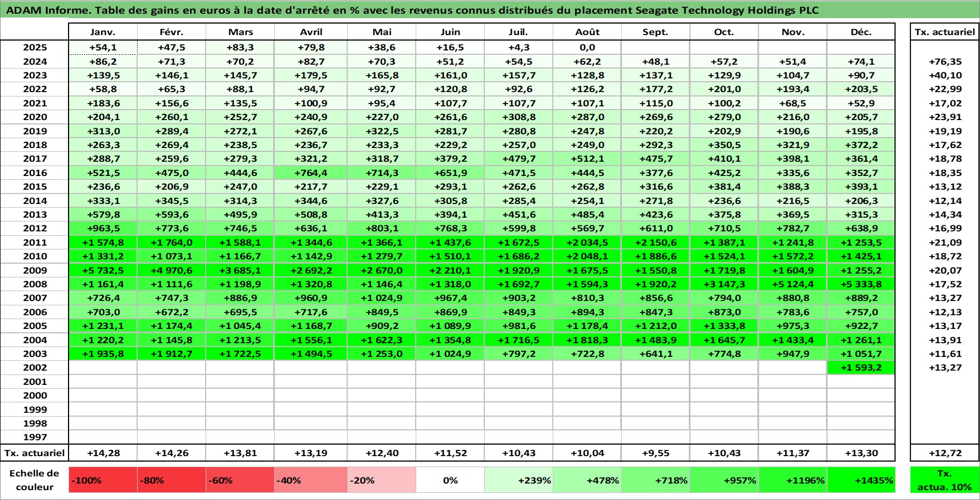Click the 'Déc.' column header
980x500 pixels.
coord(861,32)
